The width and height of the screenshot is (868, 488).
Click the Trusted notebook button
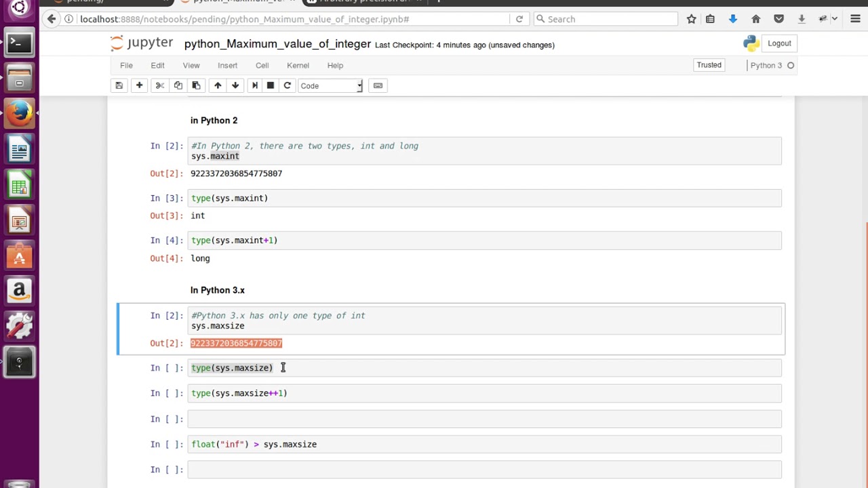[709, 65]
